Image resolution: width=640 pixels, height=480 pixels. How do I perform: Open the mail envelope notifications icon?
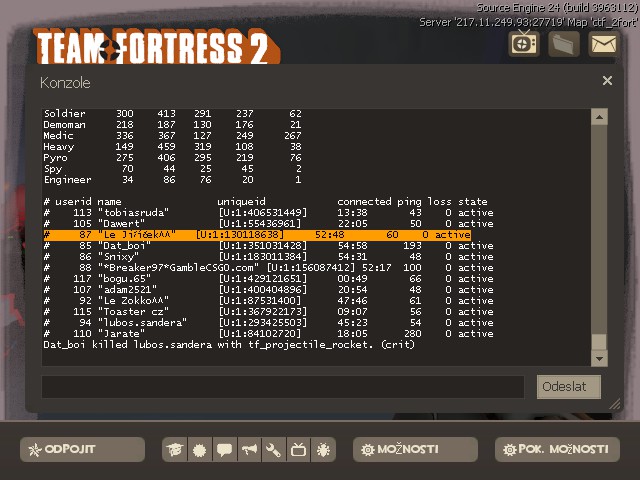(604, 43)
